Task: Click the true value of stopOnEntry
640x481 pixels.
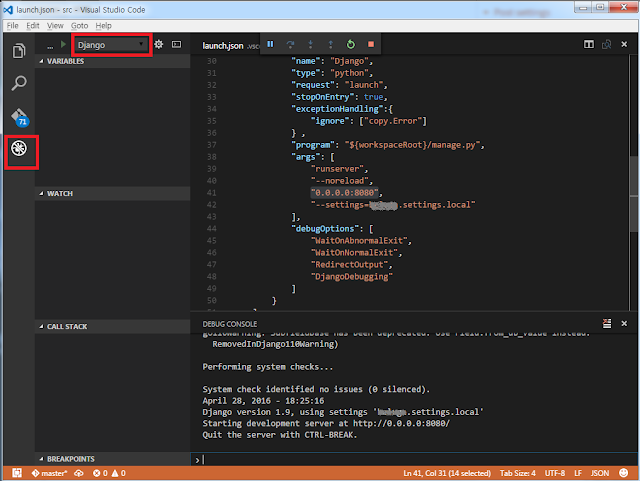Action: pos(373,97)
